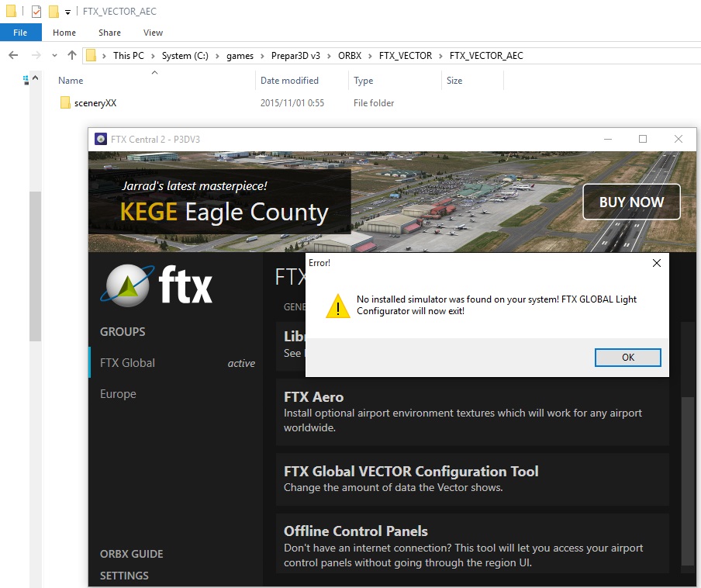Open SETTINGS in FTX Central
This screenshot has height=588, width=701.
click(126, 576)
